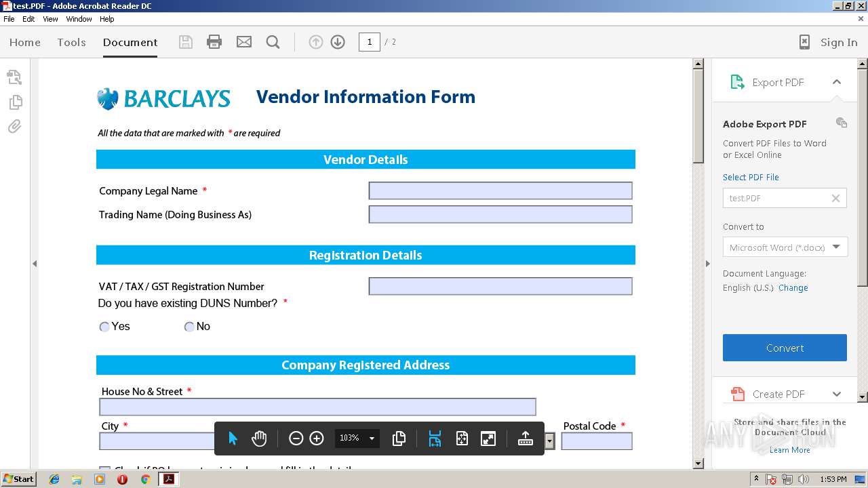Choose the Selection arrow tool
Screen dimensions: 868x488
point(233,439)
